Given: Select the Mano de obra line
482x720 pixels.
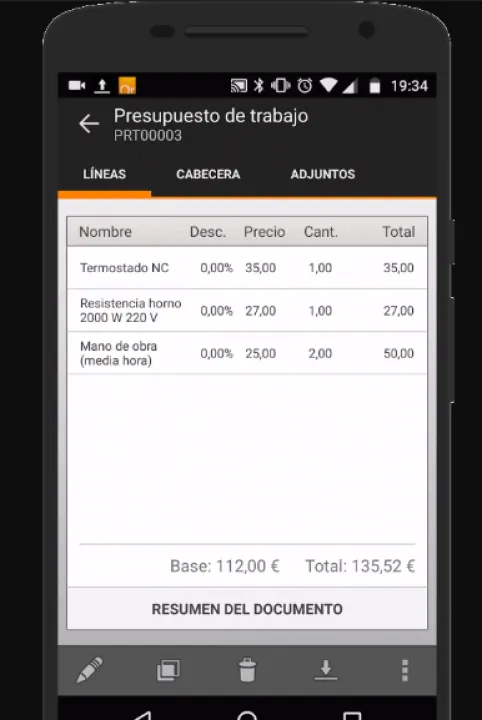Looking at the screenshot, I should tap(247, 353).
